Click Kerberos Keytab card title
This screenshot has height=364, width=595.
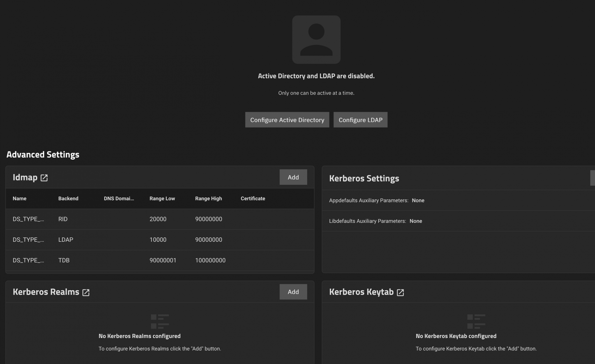point(361,292)
